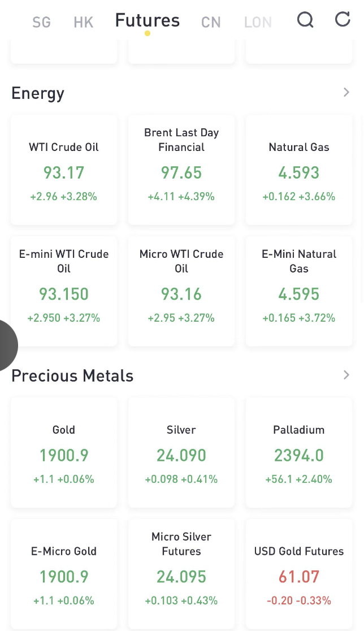Viewport: 364px width, 631px height.
Task: Refresh the futures quotes
Action: [343, 20]
